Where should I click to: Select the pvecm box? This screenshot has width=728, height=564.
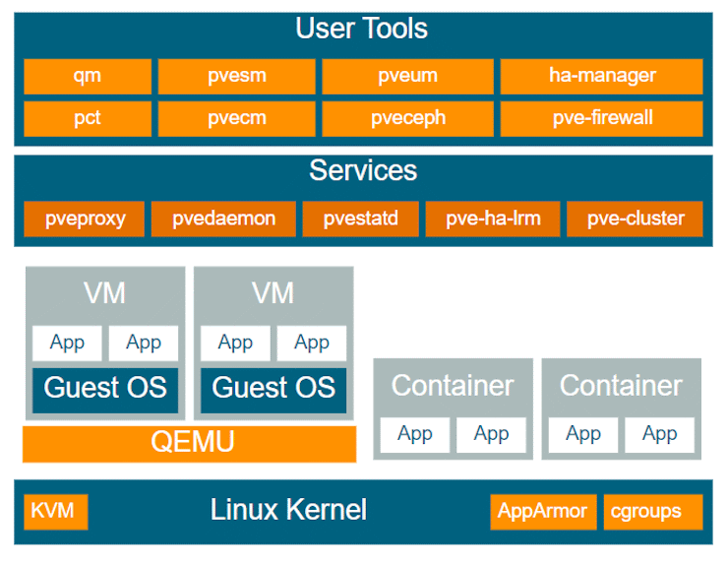click(236, 119)
